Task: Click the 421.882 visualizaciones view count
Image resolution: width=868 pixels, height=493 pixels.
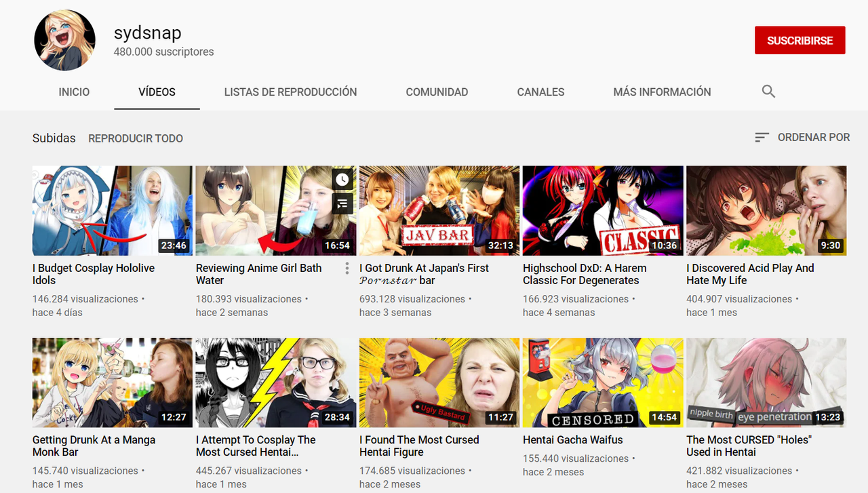Action: (x=739, y=471)
